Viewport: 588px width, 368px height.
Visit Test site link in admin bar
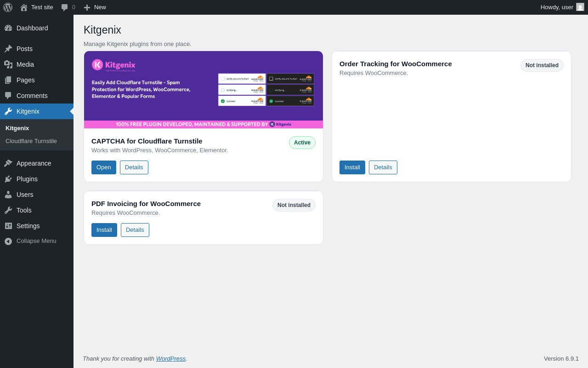click(x=37, y=7)
